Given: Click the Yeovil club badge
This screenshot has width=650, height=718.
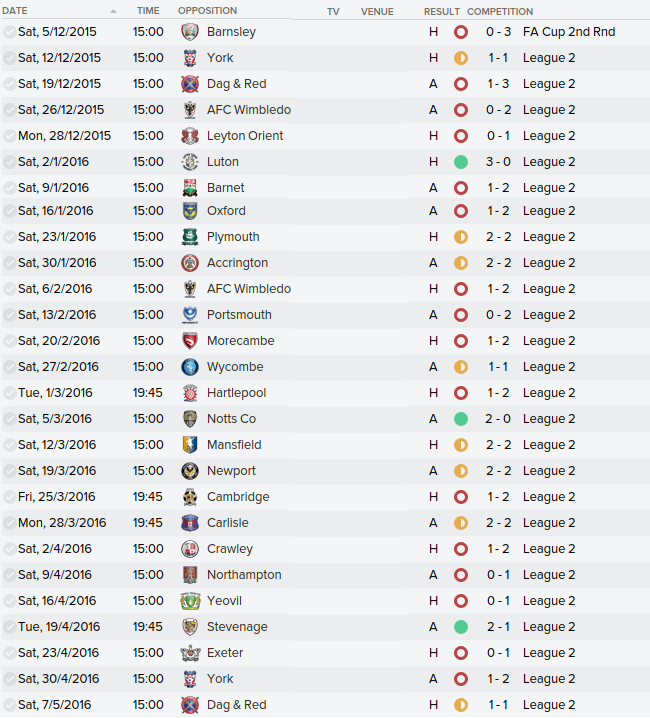Looking at the screenshot, I should pyautogui.click(x=190, y=601).
